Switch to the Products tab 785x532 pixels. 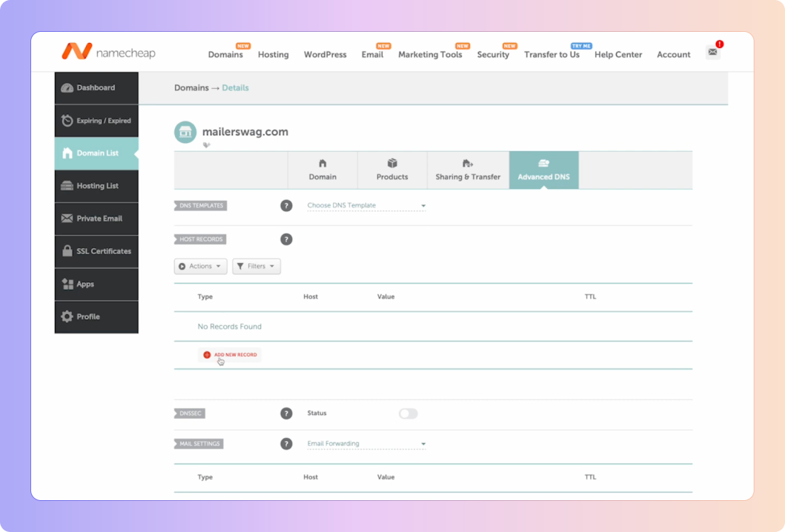pyautogui.click(x=393, y=170)
